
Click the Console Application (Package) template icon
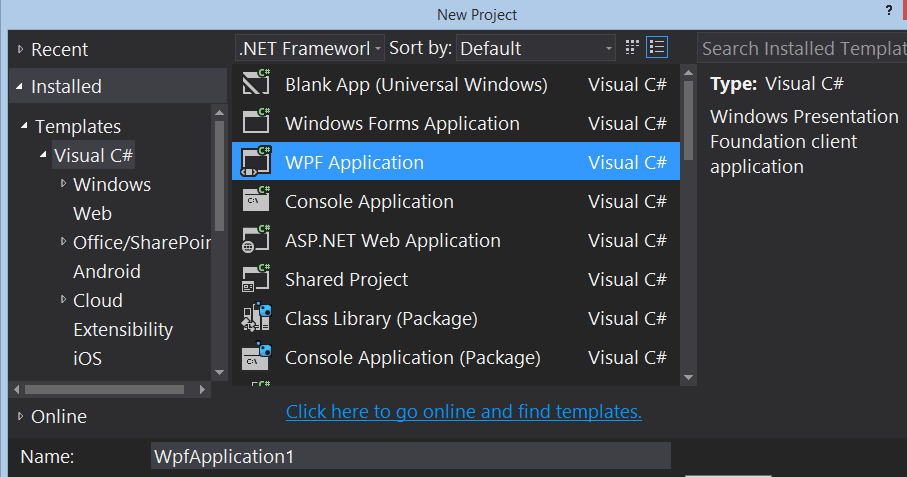256,356
